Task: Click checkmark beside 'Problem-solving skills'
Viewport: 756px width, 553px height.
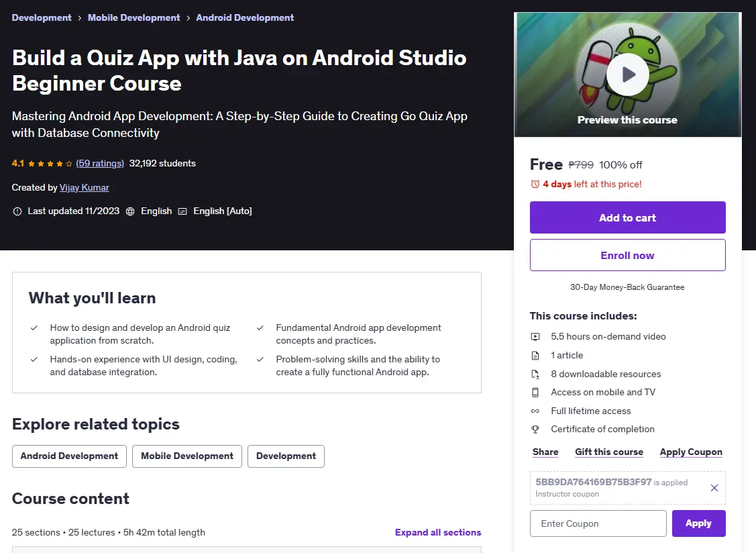Action: tap(260, 360)
